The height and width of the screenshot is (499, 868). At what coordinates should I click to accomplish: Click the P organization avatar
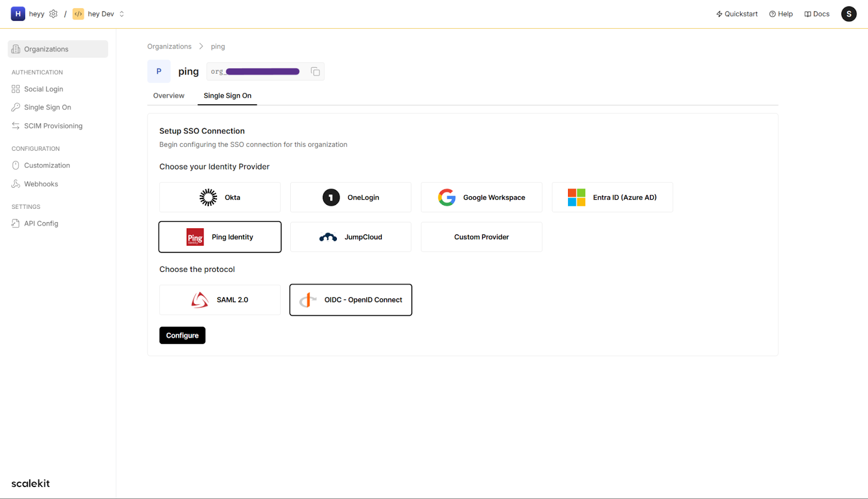pos(159,72)
